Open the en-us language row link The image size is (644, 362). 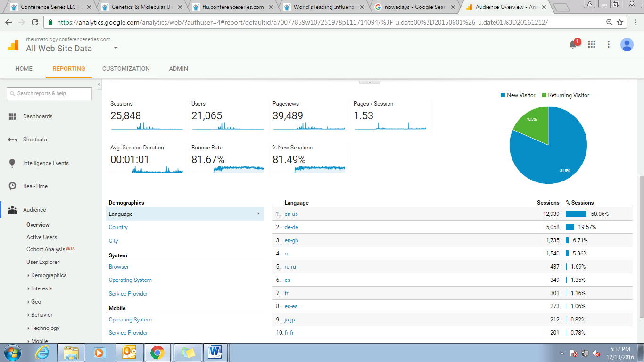pyautogui.click(x=291, y=214)
